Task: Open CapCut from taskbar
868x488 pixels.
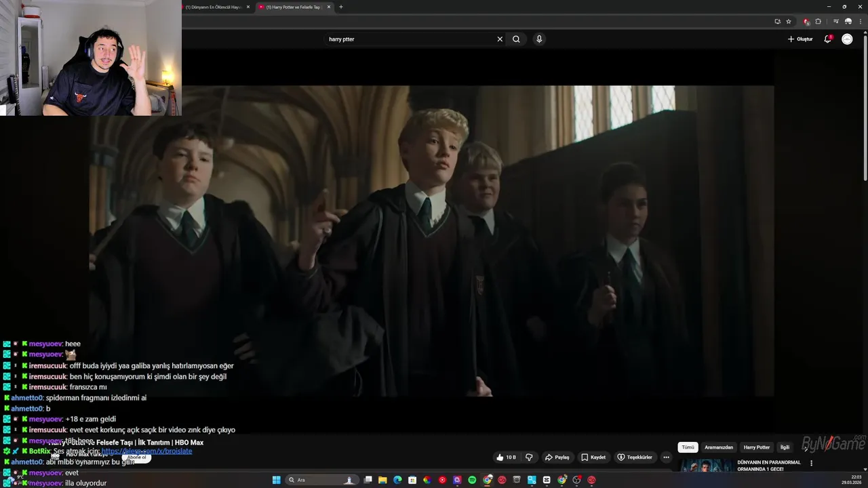Action: coord(547,480)
